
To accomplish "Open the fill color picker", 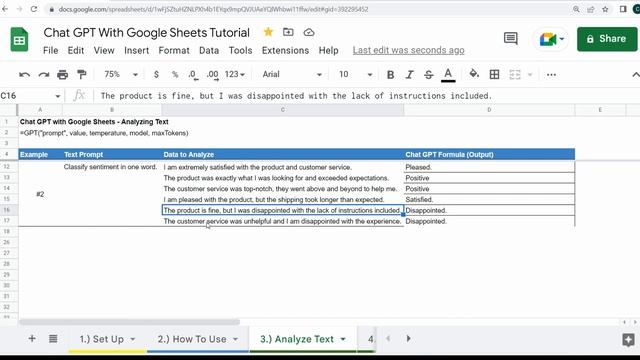I will point(474,74).
